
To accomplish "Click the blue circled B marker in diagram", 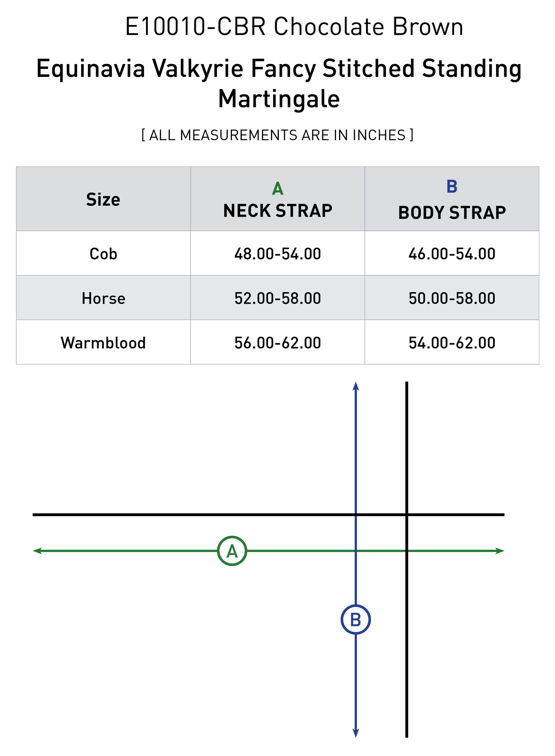I will point(356,620).
